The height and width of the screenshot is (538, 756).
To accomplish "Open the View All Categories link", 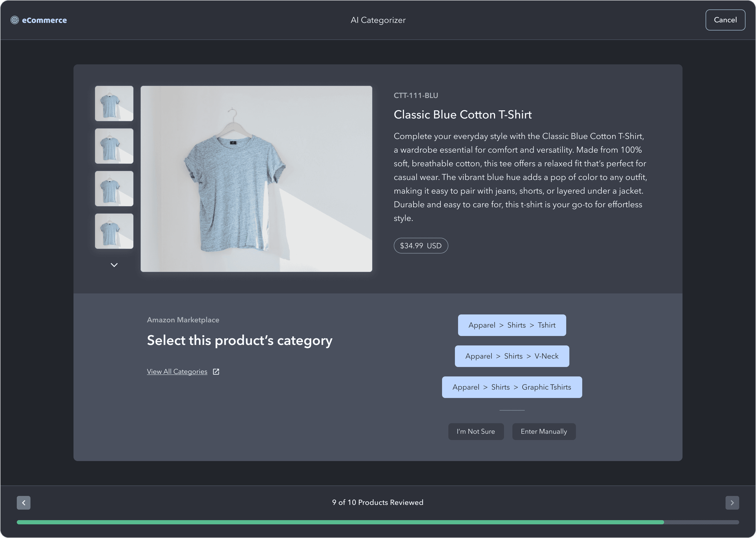I will click(177, 372).
